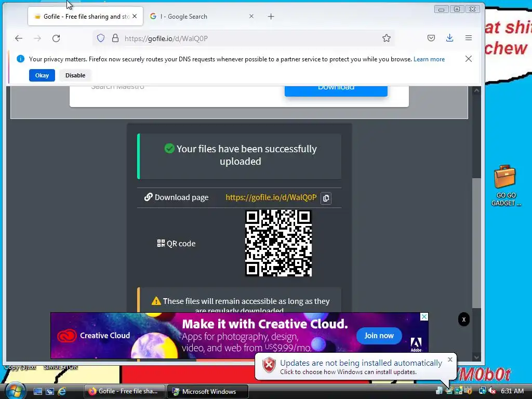532x399 pixels.
Task: Open the Save to Pocket icon
Action: click(x=431, y=38)
